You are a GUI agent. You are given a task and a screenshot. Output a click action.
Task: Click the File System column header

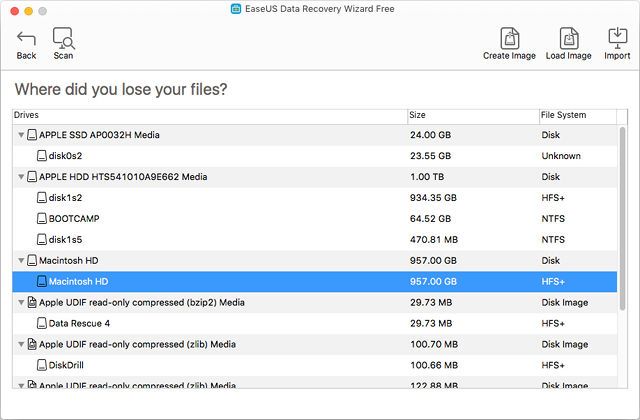[x=576, y=115]
